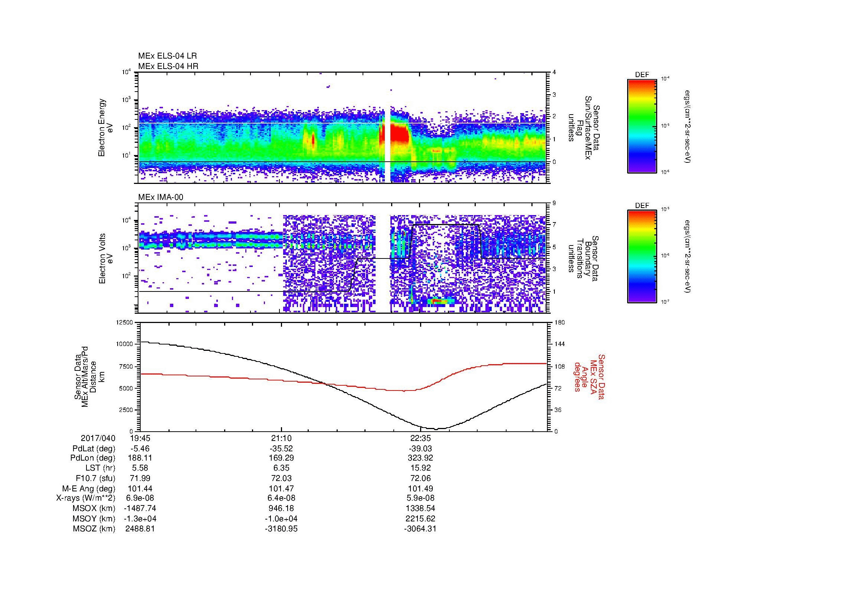The image size is (868, 613).
Task: Click the 'PdLat (deg)' row label
Action: pyautogui.click(x=94, y=449)
